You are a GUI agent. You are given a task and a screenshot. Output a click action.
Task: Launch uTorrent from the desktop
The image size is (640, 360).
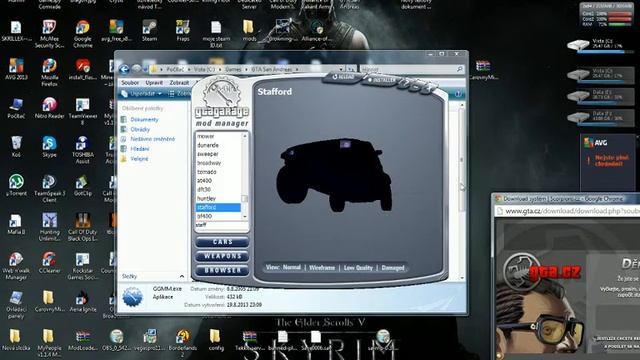point(16,185)
